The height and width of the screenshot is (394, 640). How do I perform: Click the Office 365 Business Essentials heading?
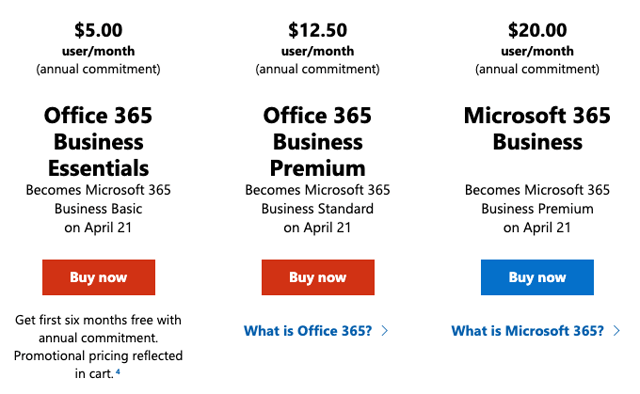pos(98,142)
